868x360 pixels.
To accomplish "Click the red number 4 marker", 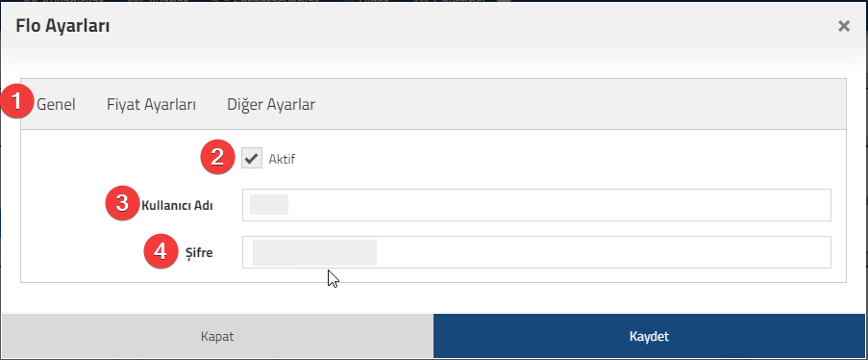I will [161, 252].
